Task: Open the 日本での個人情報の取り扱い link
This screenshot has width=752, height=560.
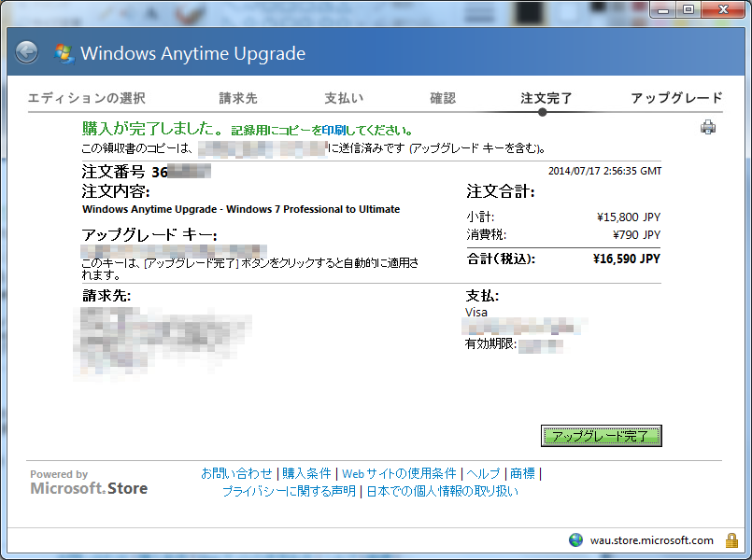Action: click(x=443, y=491)
